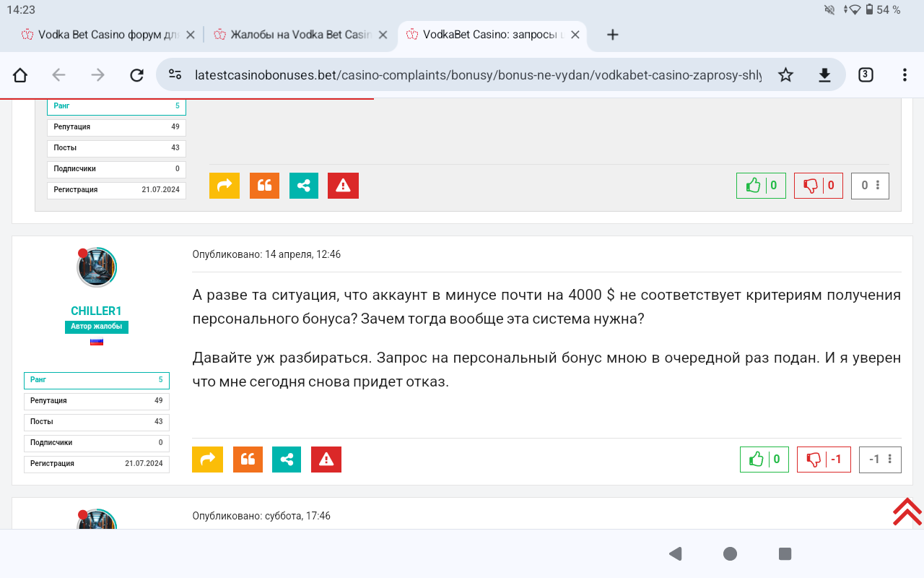This screenshot has height=578, width=924.
Task: Click CHILLER1's avatar picture in the 14 April post
Action: click(x=97, y=267)
